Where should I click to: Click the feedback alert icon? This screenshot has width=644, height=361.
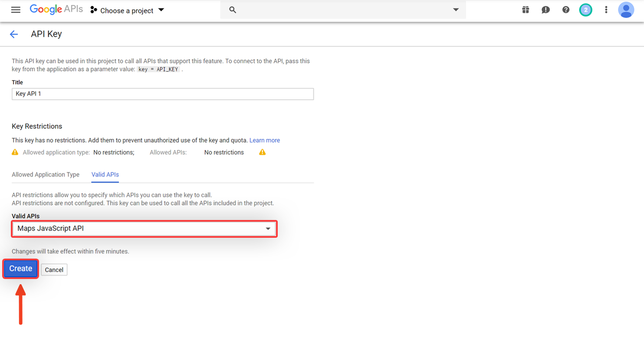pos(545,10)
